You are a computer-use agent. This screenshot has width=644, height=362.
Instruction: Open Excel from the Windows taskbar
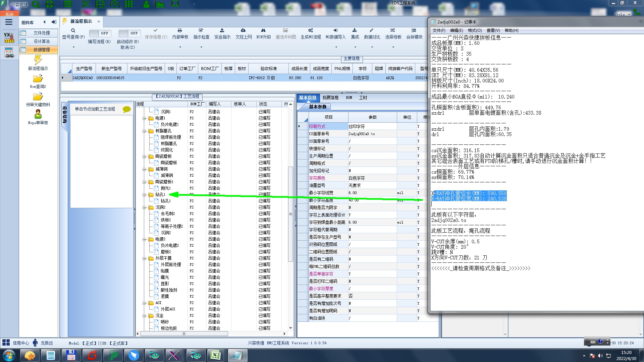coord(215,355)
